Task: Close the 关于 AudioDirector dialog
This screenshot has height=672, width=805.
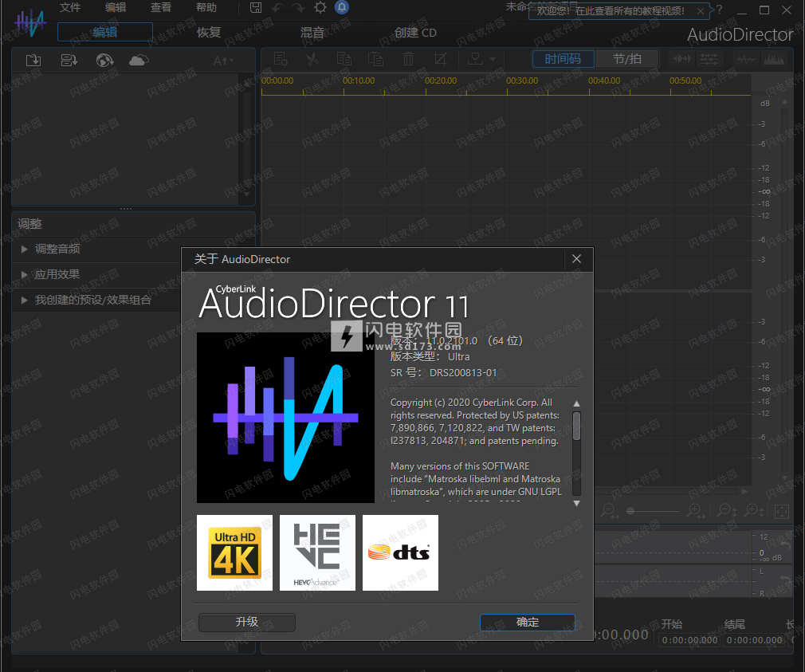Action: pyautogui.click(x=576, y=259)
